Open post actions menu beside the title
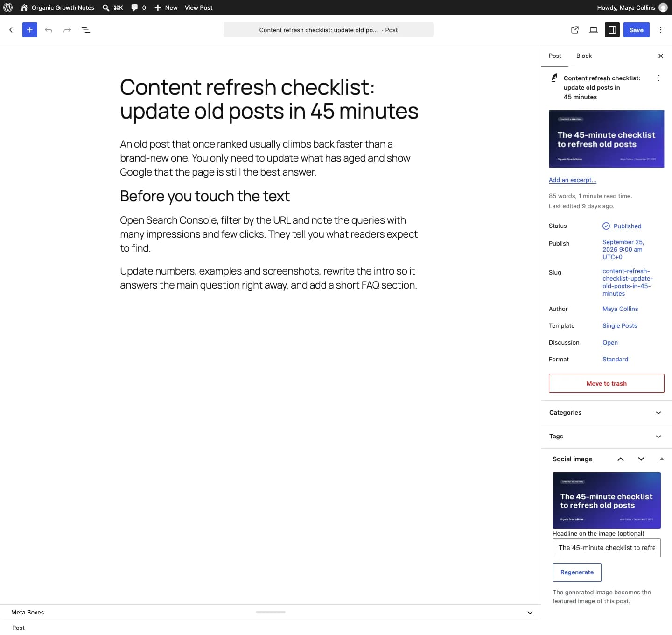Screen dimensions: 672x635 (x=659, y=78)
